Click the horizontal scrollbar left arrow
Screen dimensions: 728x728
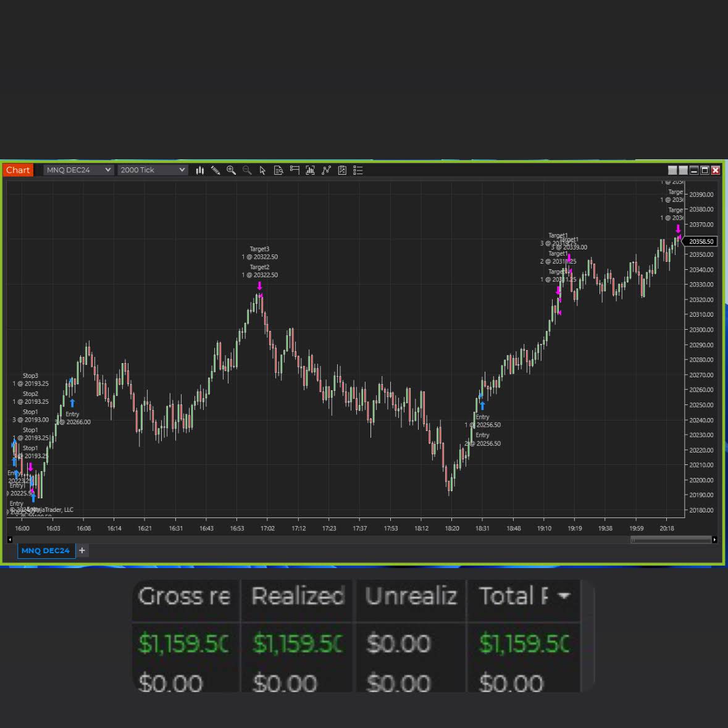click(10, 540)
